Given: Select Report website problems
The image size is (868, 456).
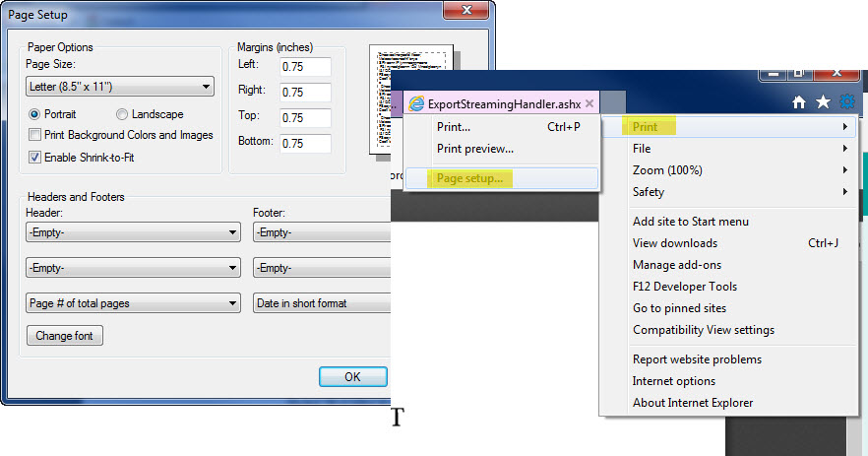Looking at the screenshot, I should tap(729, 359).
